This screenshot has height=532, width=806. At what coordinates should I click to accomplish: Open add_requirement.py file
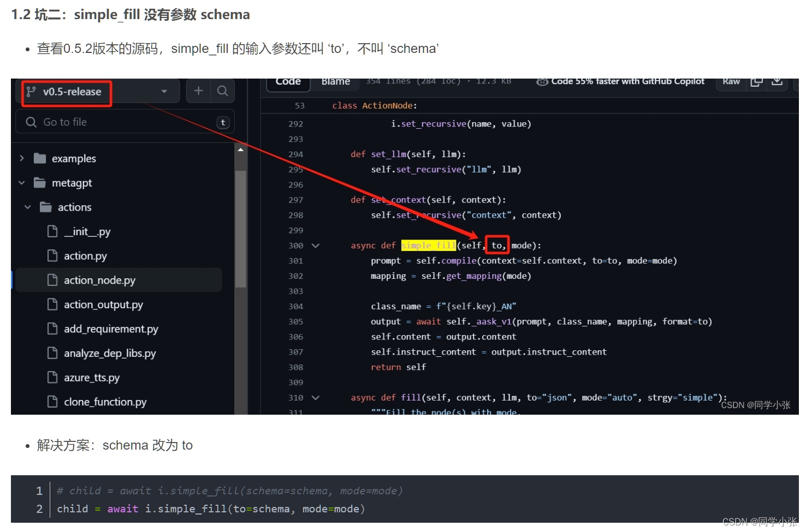[111, 329]
